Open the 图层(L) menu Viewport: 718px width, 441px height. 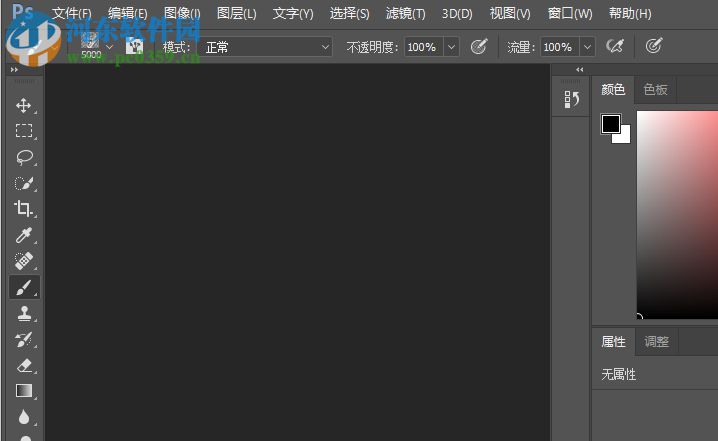[x=236, y=13]
